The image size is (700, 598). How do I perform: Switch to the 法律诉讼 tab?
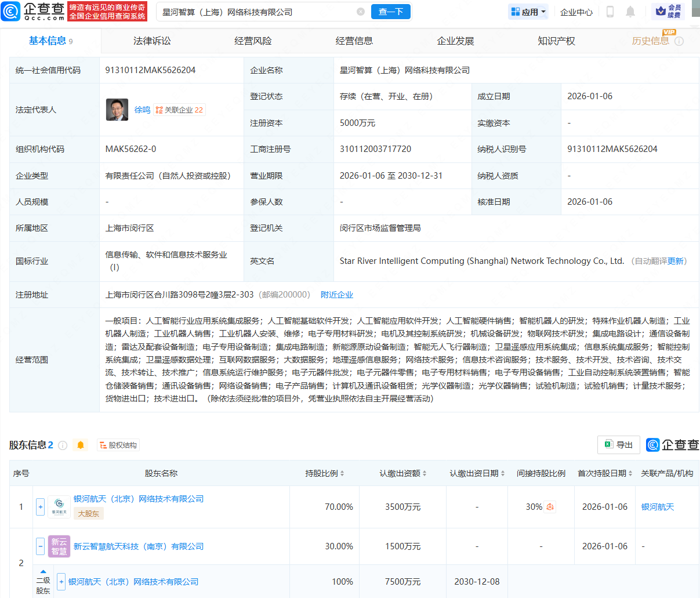click(x=152, y=41)
